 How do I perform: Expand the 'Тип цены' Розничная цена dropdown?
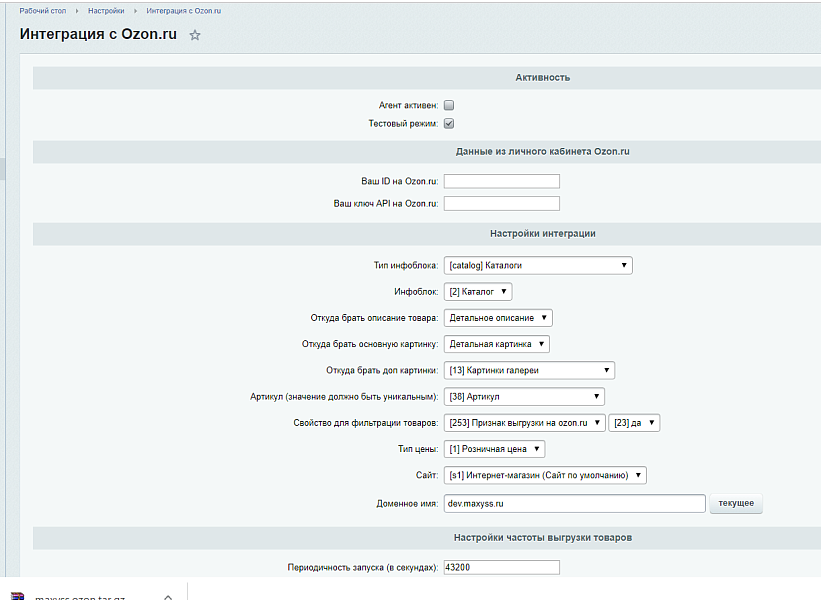pos(494,449)
